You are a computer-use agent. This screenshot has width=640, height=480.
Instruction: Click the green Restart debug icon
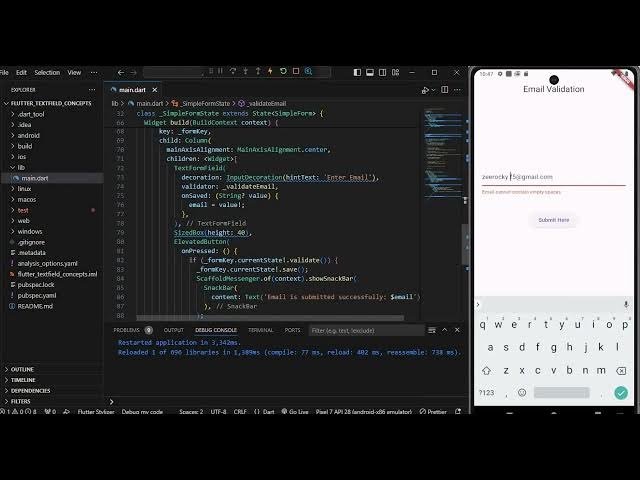[x=283, y=71]
